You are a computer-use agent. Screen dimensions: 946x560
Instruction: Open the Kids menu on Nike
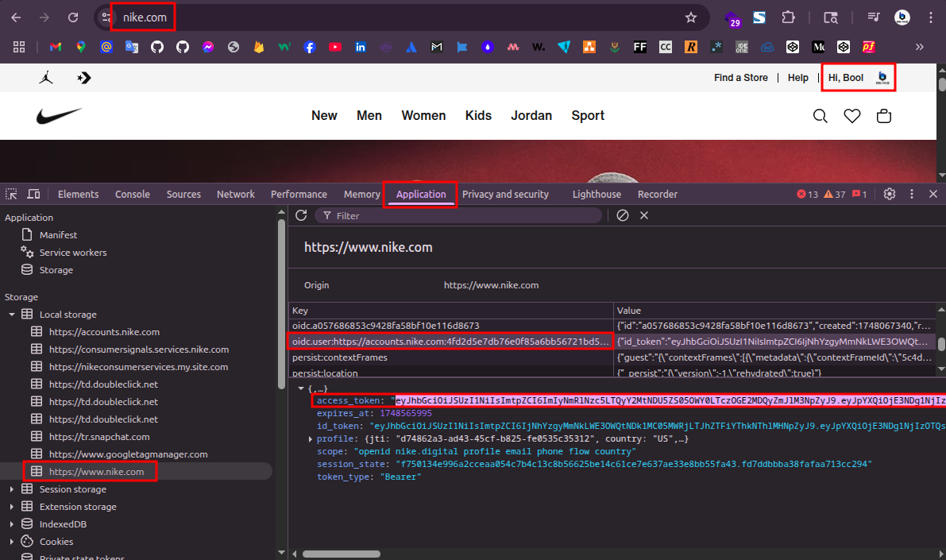coord(478,116)
